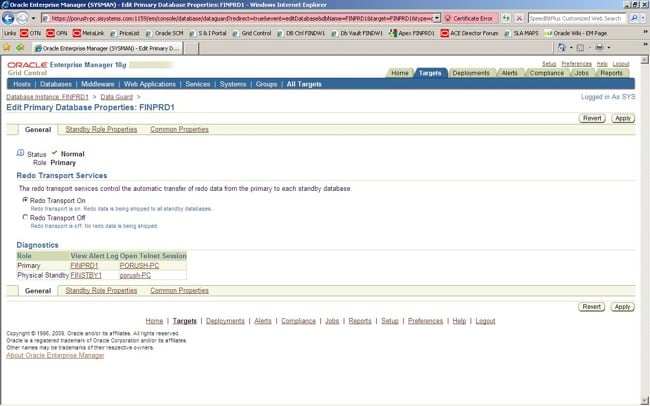This screenshot has height=406, width=650.
Task: Follow the Database Instance: FINPRD1 breadcrumb
Action: (x=47, y=97)
